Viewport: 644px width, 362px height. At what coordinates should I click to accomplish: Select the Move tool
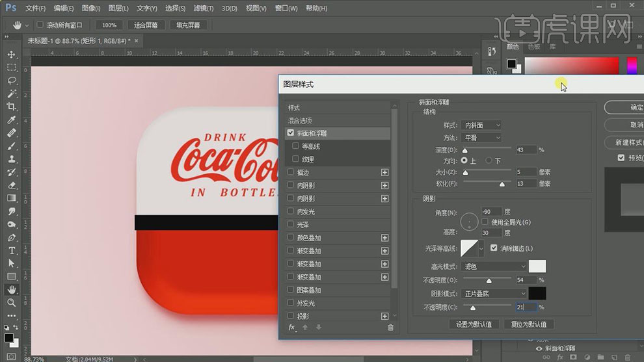[x=12, y=54]
